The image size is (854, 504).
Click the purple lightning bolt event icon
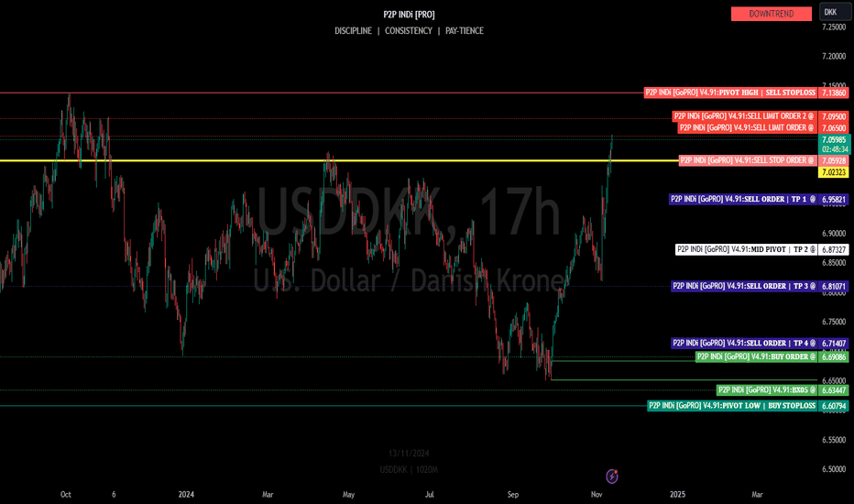coord(611,477)
